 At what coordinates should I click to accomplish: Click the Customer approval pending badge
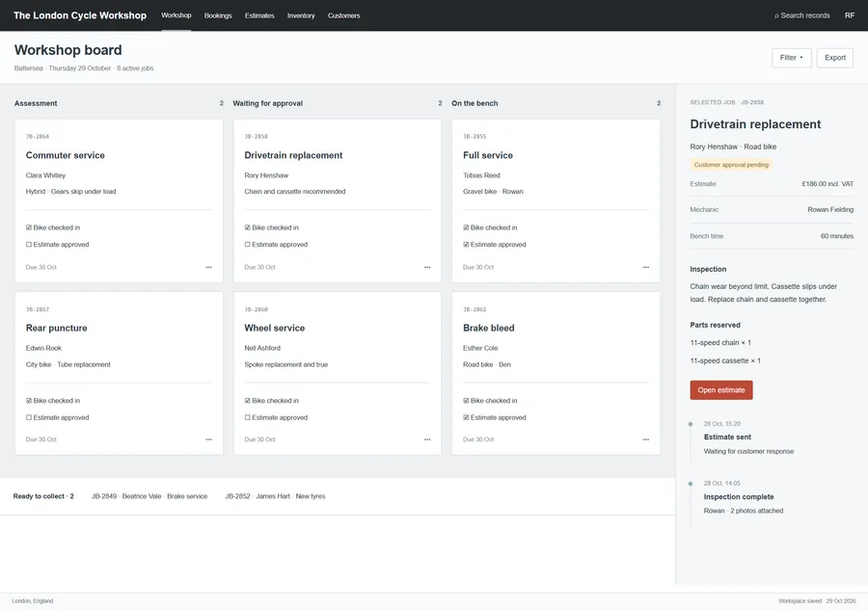click(731, 165)
